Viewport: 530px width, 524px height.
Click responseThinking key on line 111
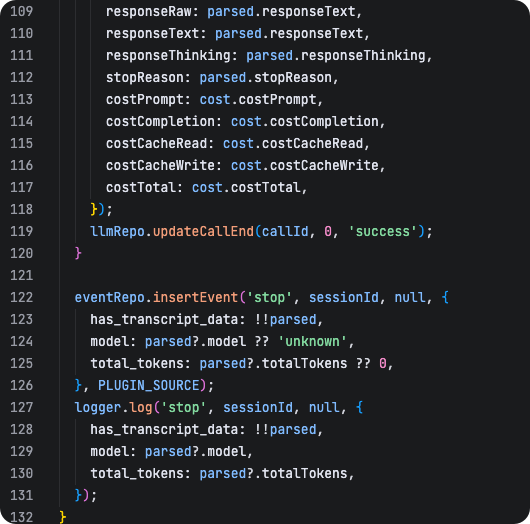168,55
